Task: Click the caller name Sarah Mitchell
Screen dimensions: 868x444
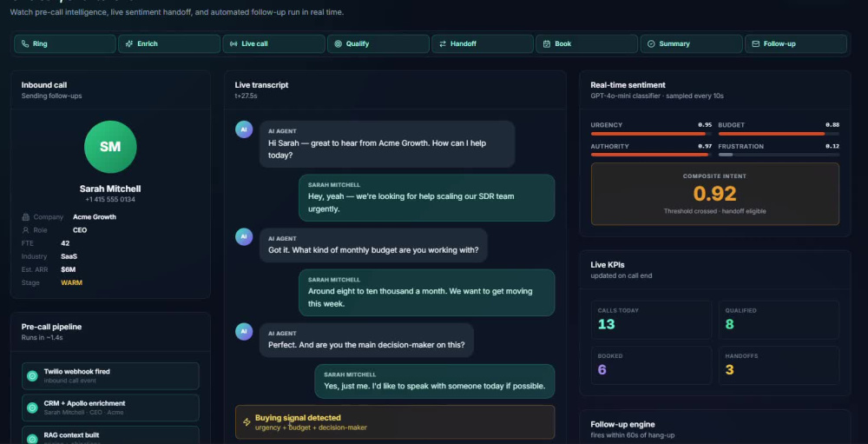Action: click(110, 189)
